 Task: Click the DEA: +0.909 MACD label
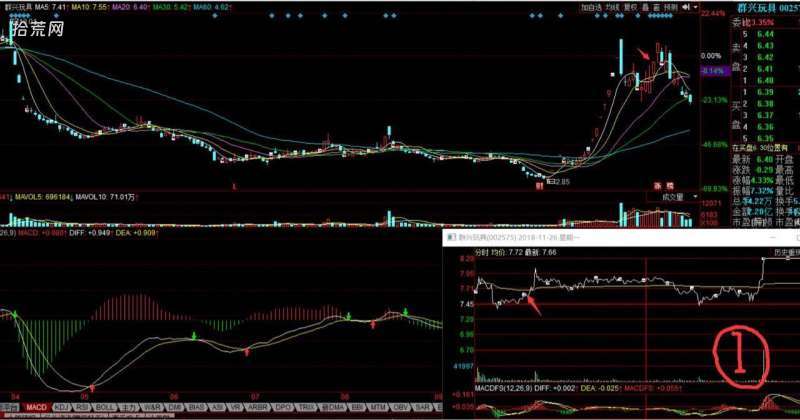pos(136,233)
